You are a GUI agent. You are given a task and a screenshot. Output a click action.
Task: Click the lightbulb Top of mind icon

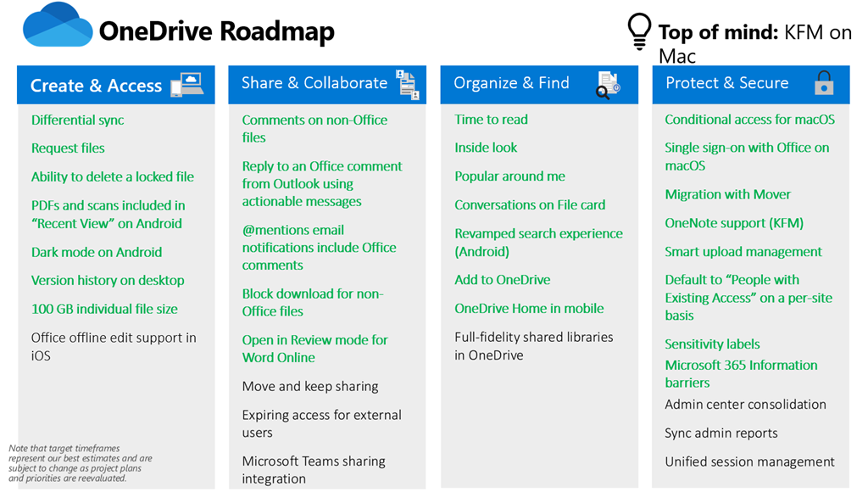(x=639, y=32)
